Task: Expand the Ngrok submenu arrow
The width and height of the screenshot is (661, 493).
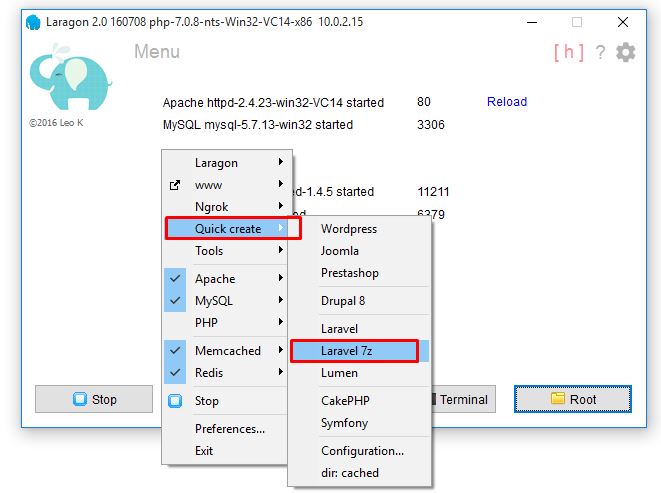Action: point(281,206)
